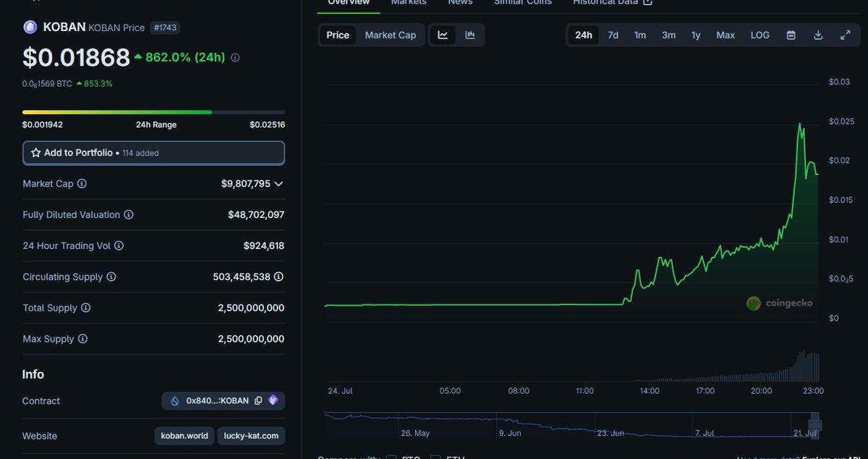Click the 0.0₆1569 BTC price text
The height and width of the screenshot is (459, 868).
point(47,83)
